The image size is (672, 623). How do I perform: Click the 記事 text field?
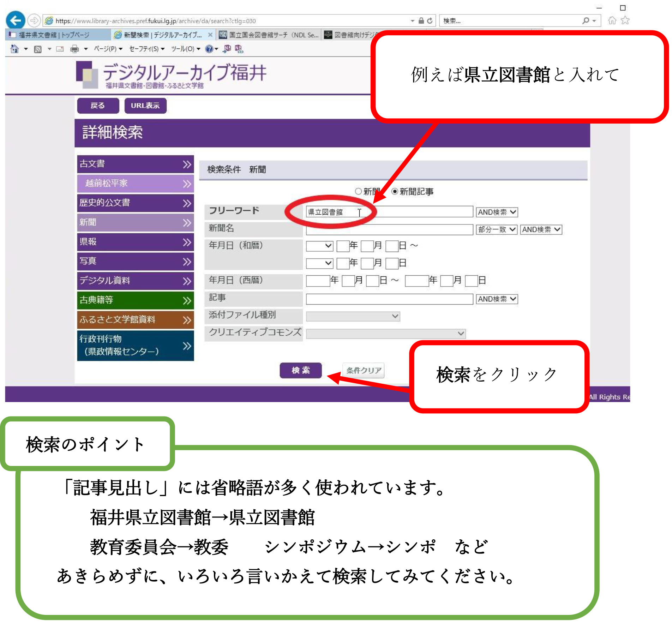389,299
